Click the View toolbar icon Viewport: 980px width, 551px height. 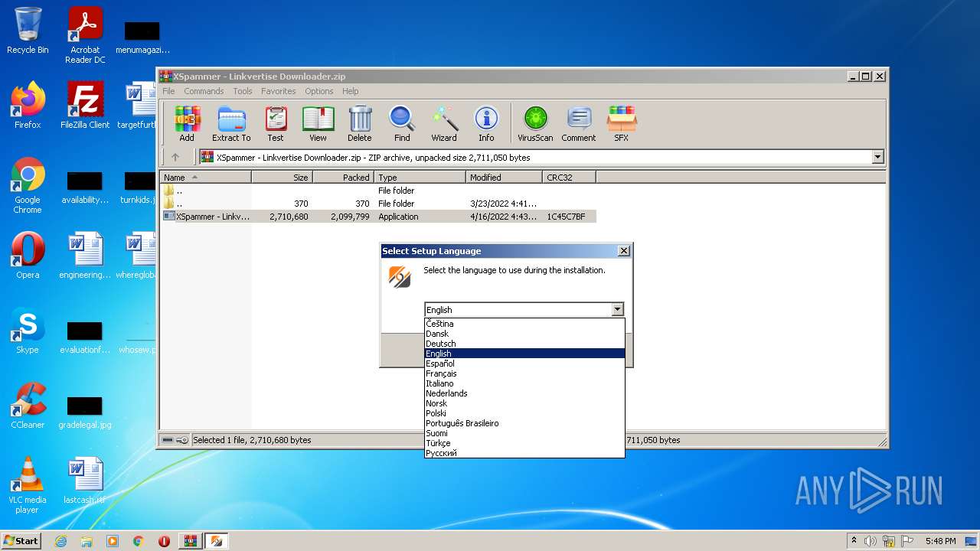point(318,124)
